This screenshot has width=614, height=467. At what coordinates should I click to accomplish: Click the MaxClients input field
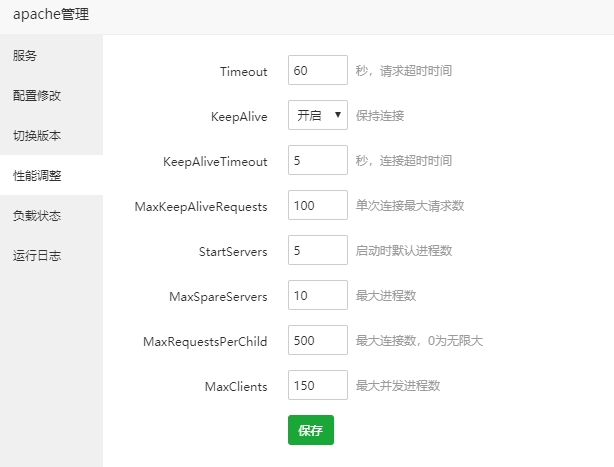318,385
